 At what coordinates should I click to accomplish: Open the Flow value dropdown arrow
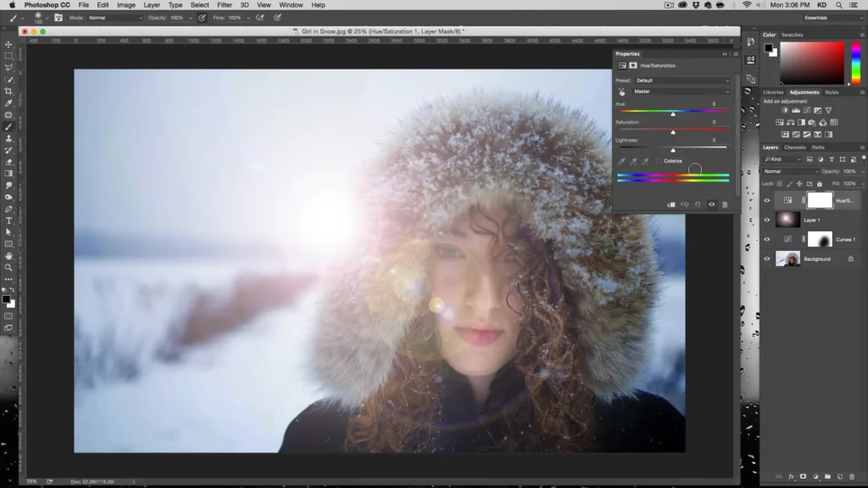248,18
